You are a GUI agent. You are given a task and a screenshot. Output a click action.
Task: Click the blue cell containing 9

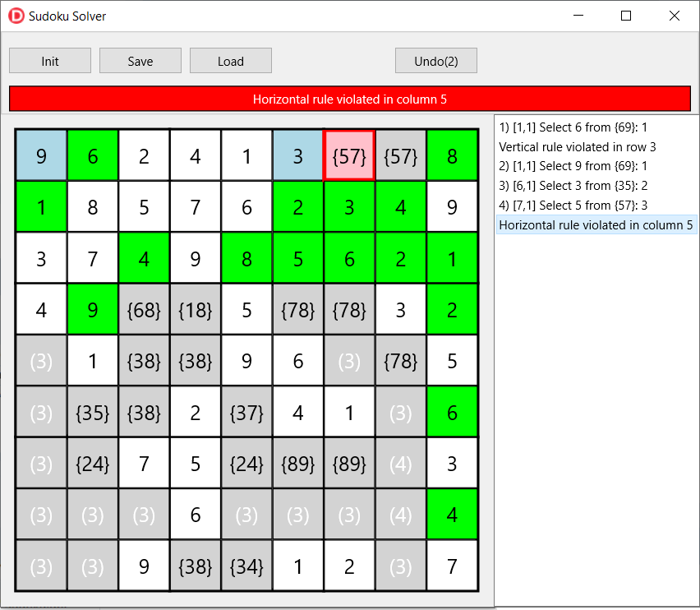41,156
